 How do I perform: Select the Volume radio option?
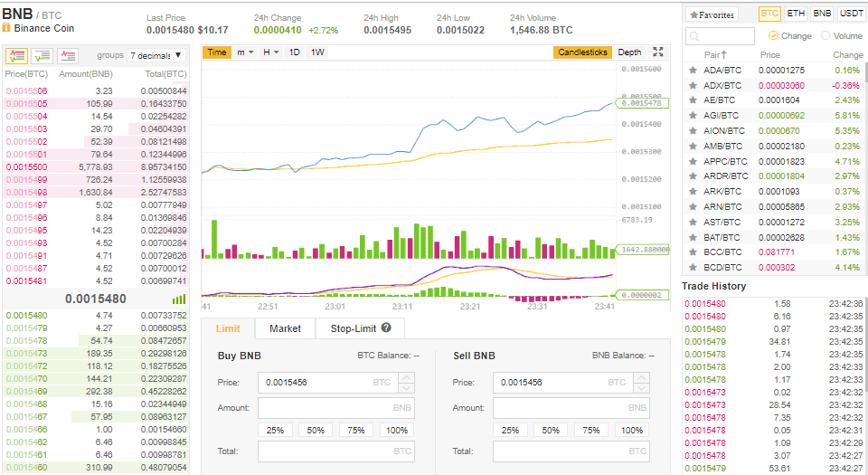(x=826, y=36)
